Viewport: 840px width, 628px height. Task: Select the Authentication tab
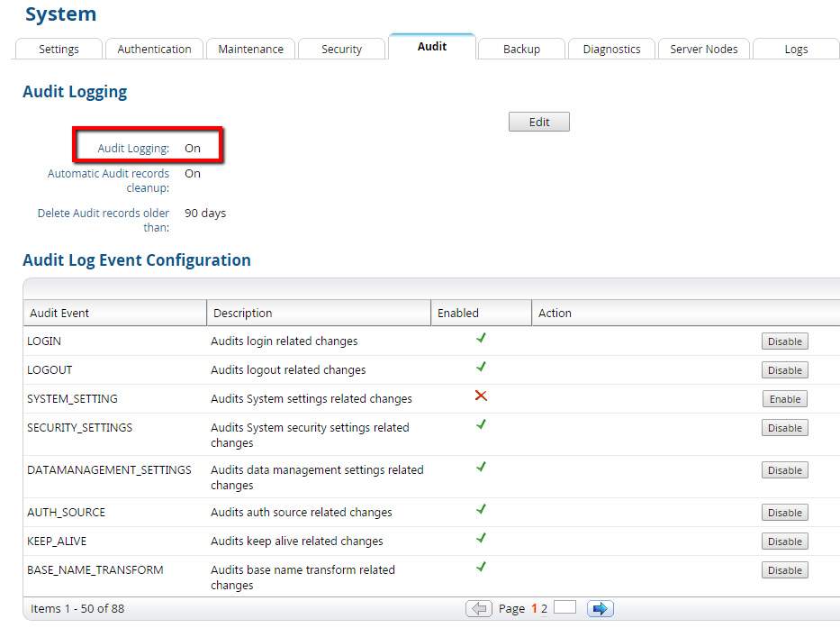pos(154,50)
